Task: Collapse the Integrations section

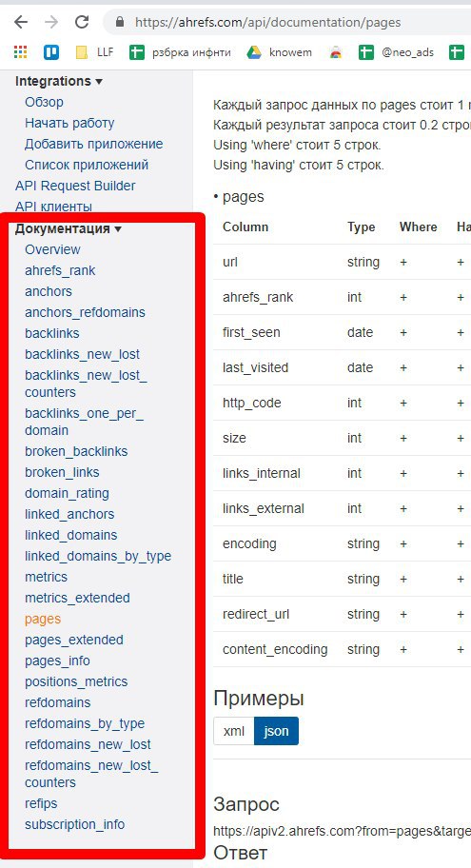Action: pyautogui.click(x=59, y=81)
